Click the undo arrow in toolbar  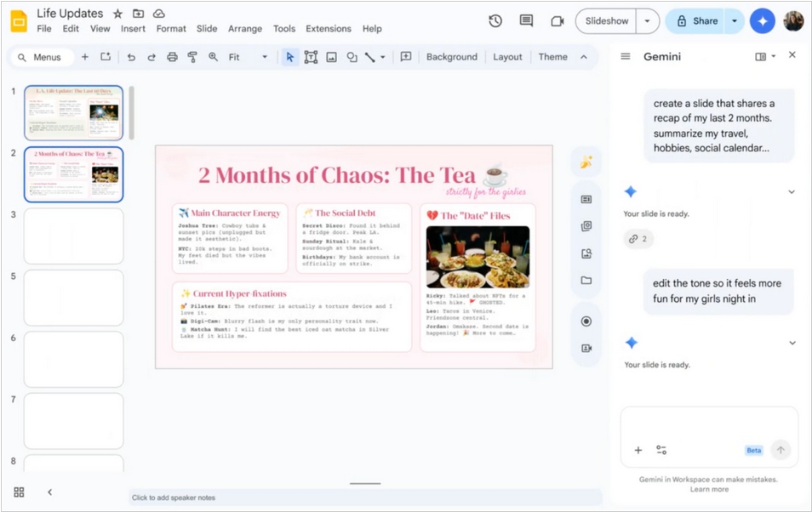pos(131,57)
